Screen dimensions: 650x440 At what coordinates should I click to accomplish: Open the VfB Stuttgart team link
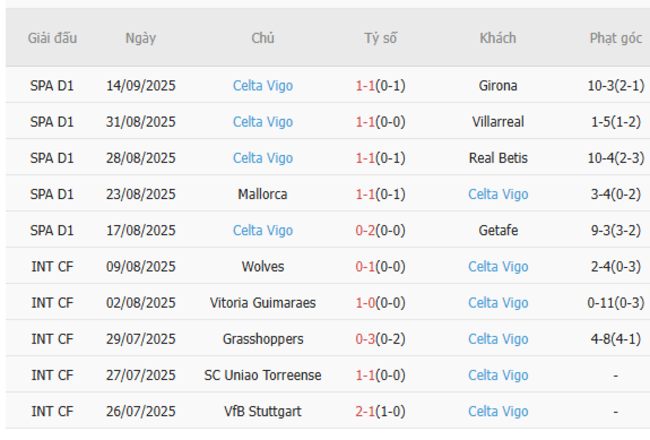[x=263, y=411]
